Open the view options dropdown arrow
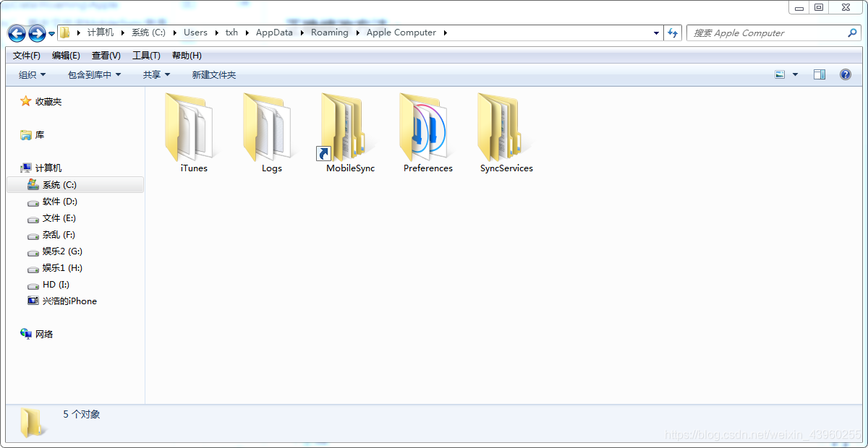Screen dimensions: 868x448 tap(796, 74)
